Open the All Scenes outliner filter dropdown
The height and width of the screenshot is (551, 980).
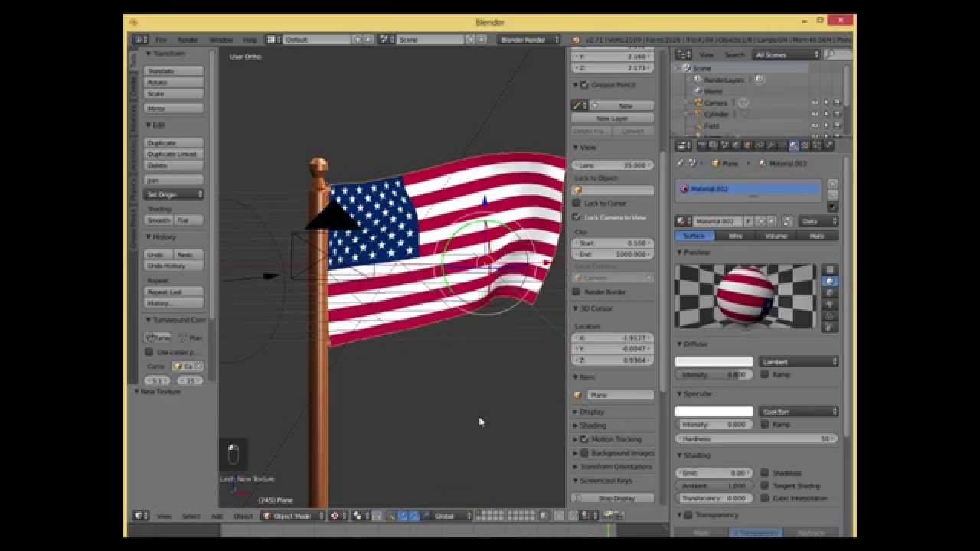(786, 54)
